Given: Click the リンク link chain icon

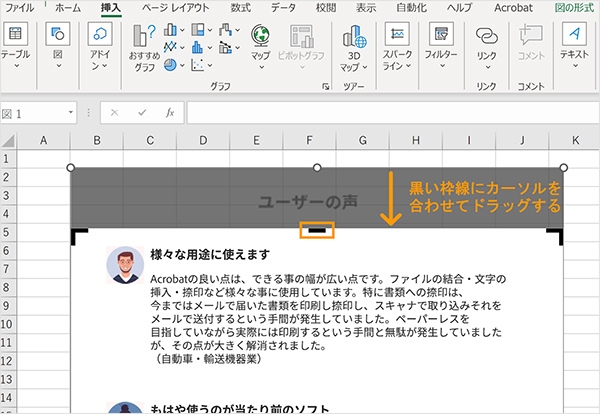Looking at the screenshot, I should point(487,36).
